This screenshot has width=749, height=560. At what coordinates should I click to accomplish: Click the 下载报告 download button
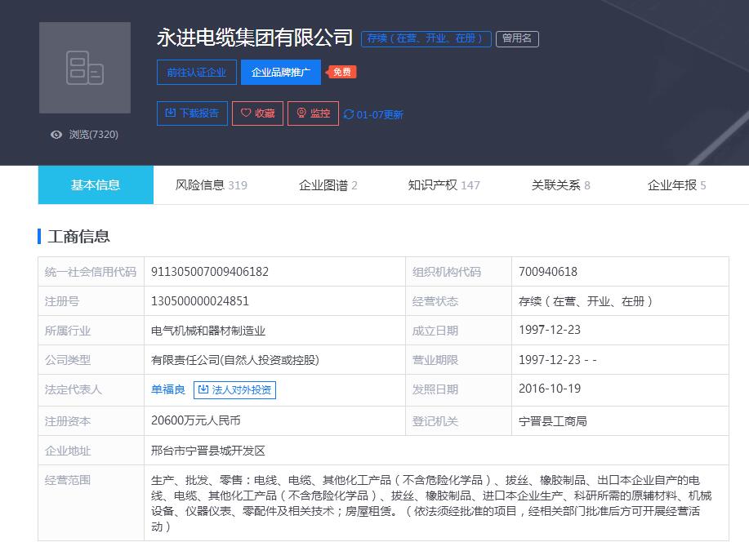192,113
